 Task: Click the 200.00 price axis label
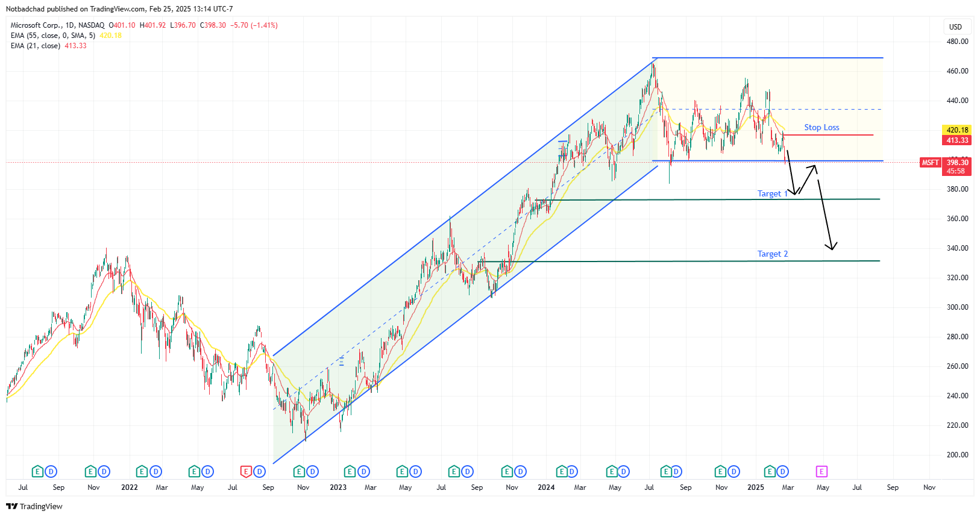(x=958, y=455)
